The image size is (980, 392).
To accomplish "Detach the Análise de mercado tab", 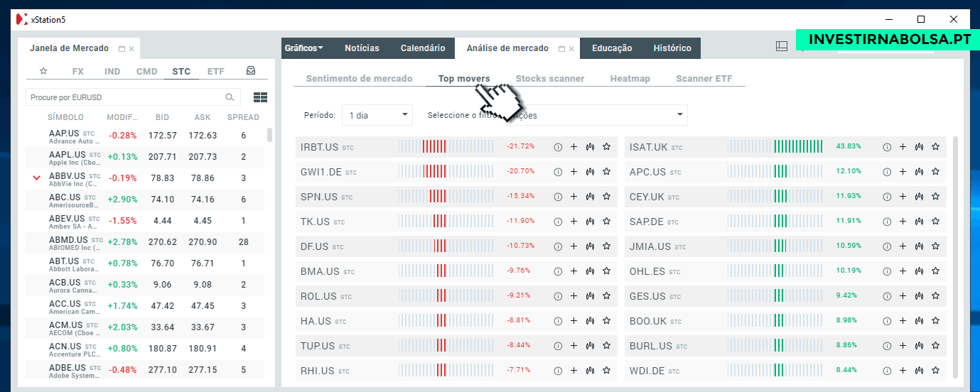I will coord(561,49).
